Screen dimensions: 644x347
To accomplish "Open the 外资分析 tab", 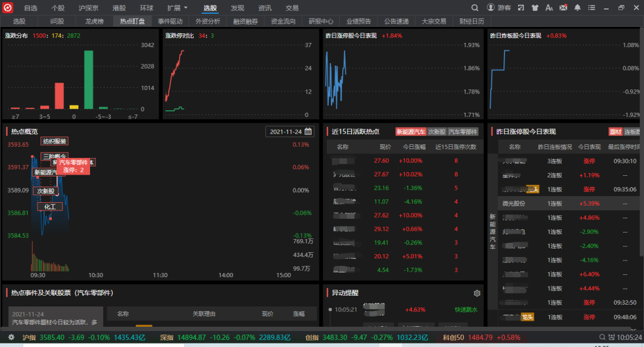I will (x=208, y=21).
